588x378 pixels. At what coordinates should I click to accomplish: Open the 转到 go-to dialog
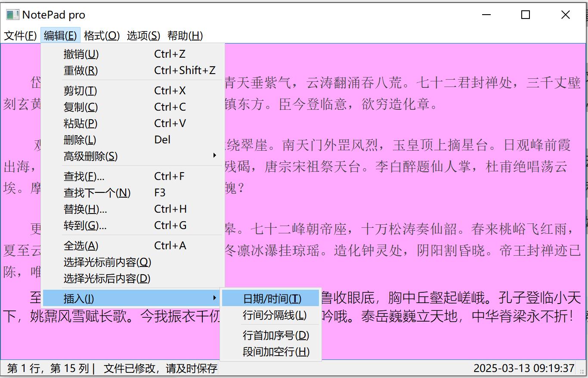click(x=83, y=225)
